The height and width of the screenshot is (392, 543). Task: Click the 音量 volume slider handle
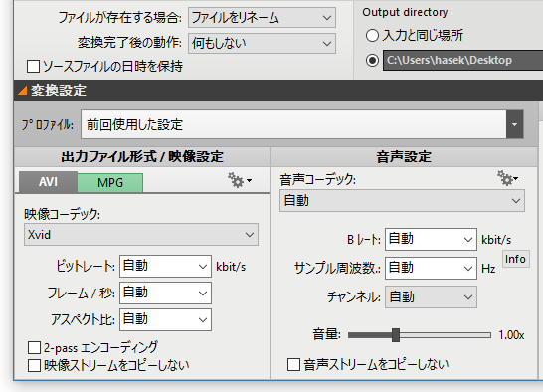(x=396, y=335)
